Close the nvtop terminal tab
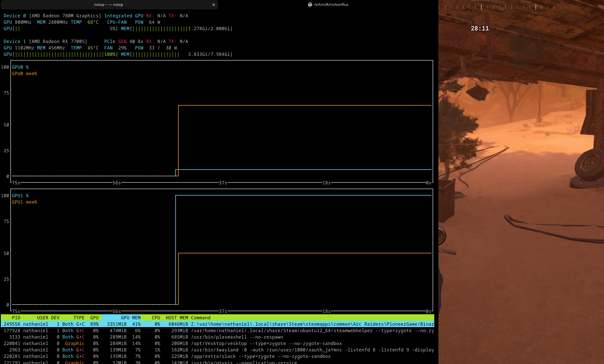The width and height of the screenshot is (604, 364). tap(213, 5)
